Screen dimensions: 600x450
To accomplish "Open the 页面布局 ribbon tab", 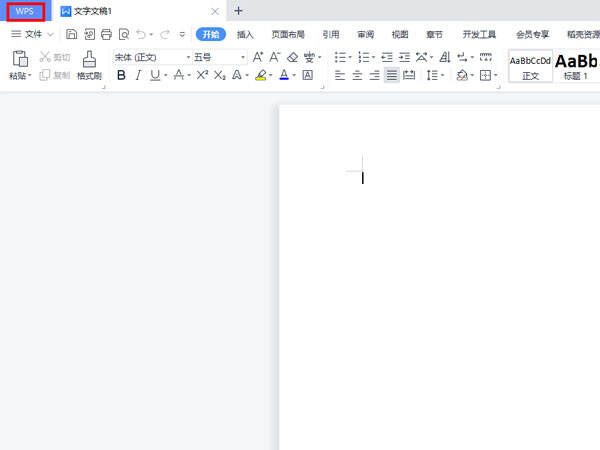I will [x=288, y=34].
